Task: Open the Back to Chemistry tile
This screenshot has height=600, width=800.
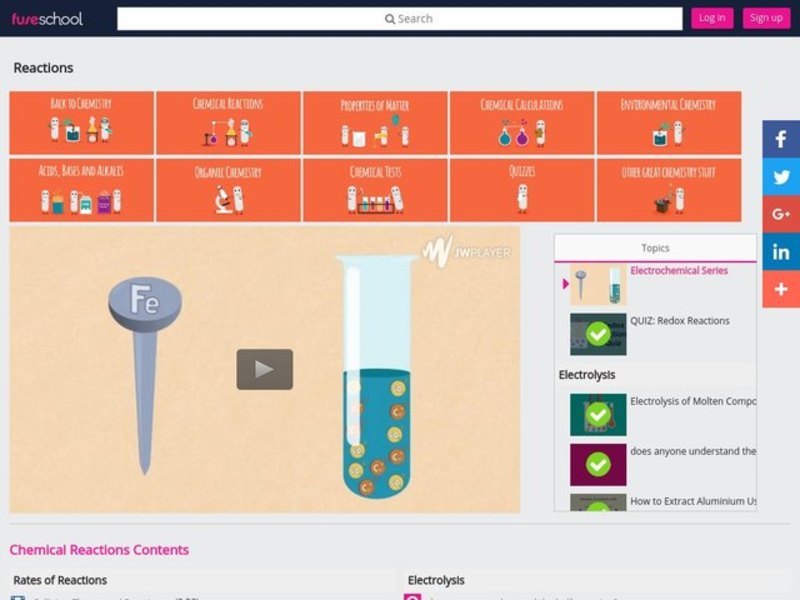Action: click(x=82, y=123)
